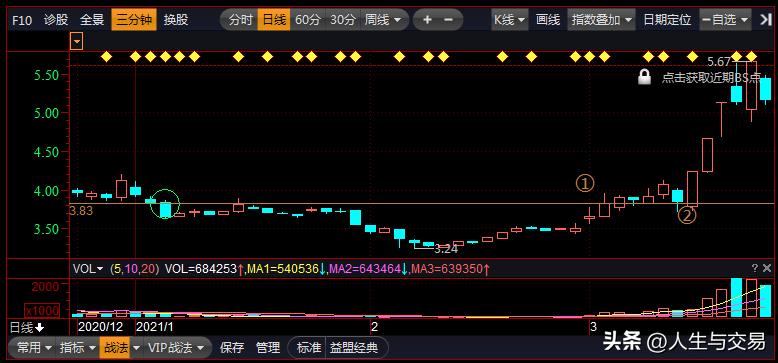The height and width of the screenshot is (363, 778).
Task: Open the F10 company info
Action: point(21,20)
